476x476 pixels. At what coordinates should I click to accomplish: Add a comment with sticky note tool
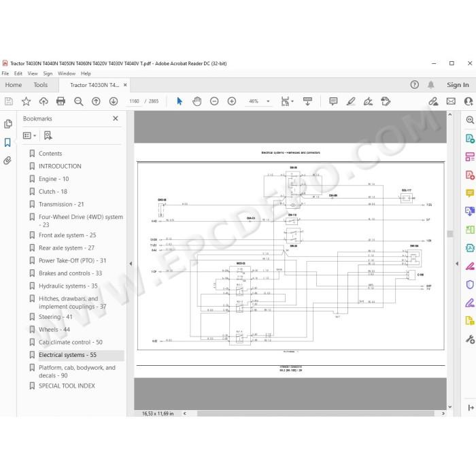[x=333, y=101]
